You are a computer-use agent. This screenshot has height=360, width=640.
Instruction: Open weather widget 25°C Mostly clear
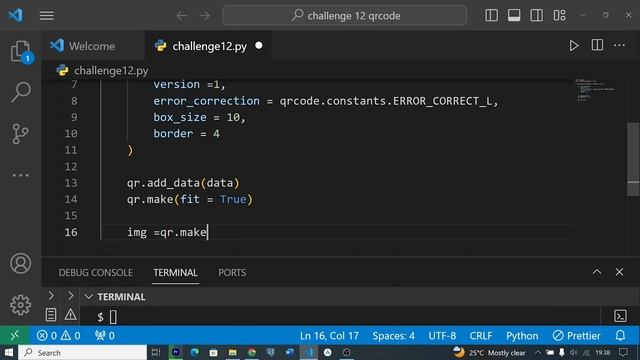click(489, 352)
